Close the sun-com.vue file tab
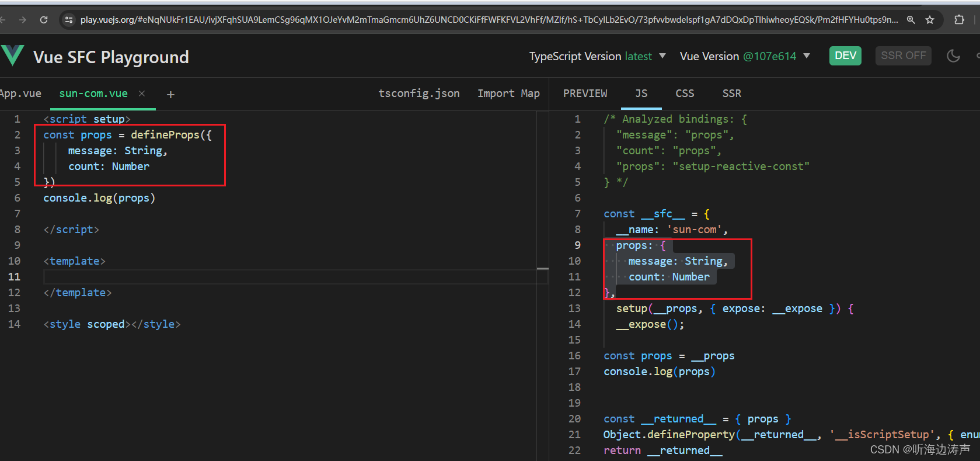Image resolution: width=980 pixels, height=461 pixels. (142, 93)
